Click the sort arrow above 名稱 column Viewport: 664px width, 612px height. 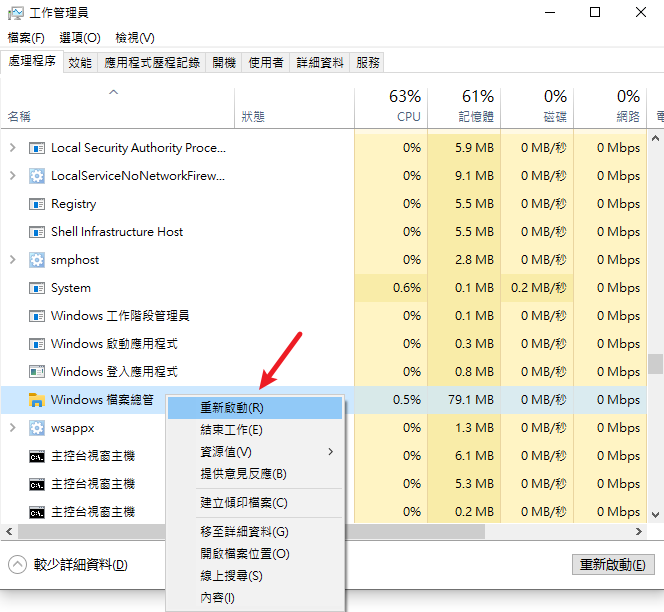[x=113, y=92]
